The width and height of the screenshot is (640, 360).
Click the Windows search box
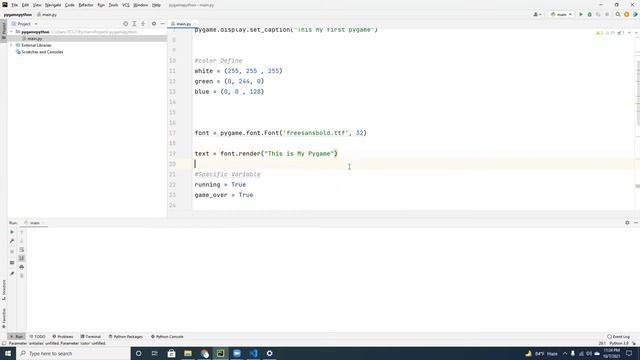point(73,353)
